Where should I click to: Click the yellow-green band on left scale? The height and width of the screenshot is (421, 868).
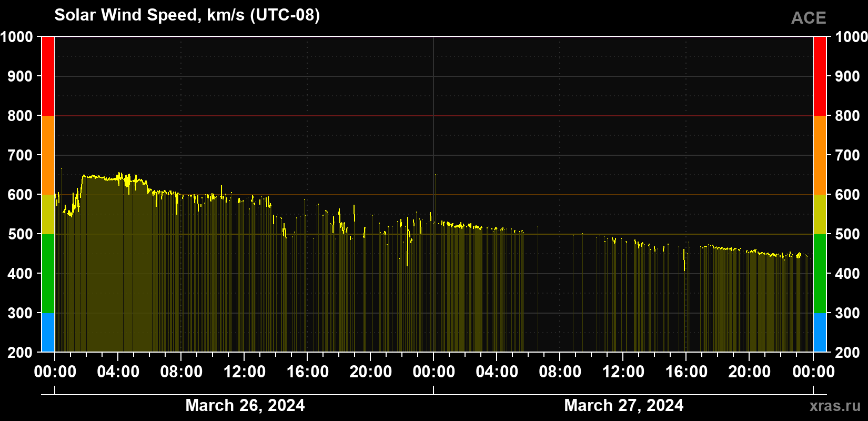(48, 214)
